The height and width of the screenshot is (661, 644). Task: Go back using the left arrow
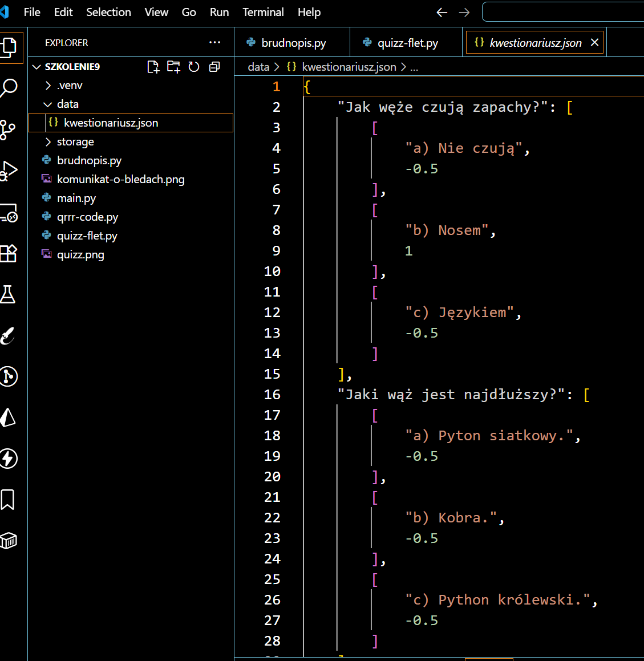[x=442, y=12]
